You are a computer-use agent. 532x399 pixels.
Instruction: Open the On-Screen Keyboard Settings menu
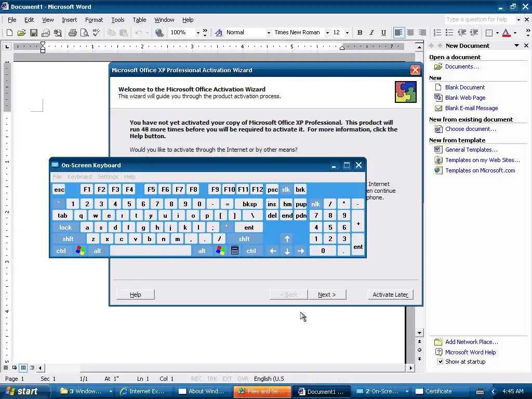(x=108, y=177)
